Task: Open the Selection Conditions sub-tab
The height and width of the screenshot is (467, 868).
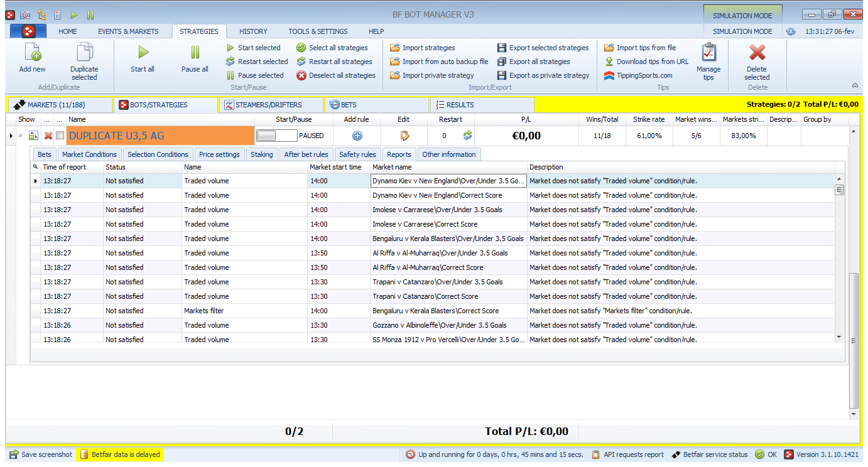Action: (x=158, y=154)
